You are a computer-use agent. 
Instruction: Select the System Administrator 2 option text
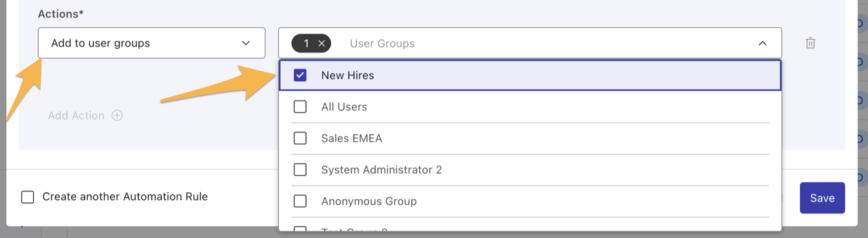(x=382, y=170)
